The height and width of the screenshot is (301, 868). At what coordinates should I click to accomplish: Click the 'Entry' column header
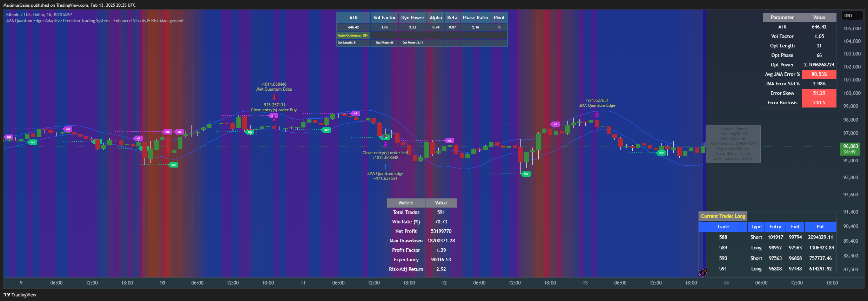(775, 227)
